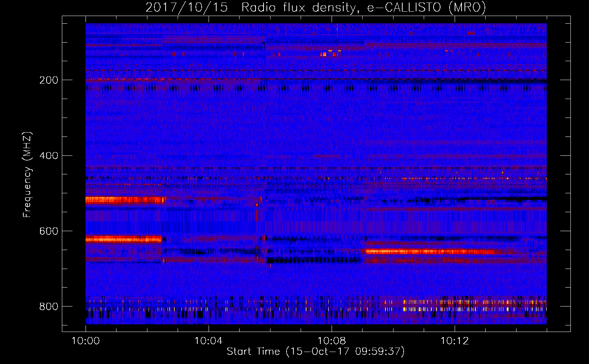Click the '10:04' time tick label

click(x=209, y=341)
